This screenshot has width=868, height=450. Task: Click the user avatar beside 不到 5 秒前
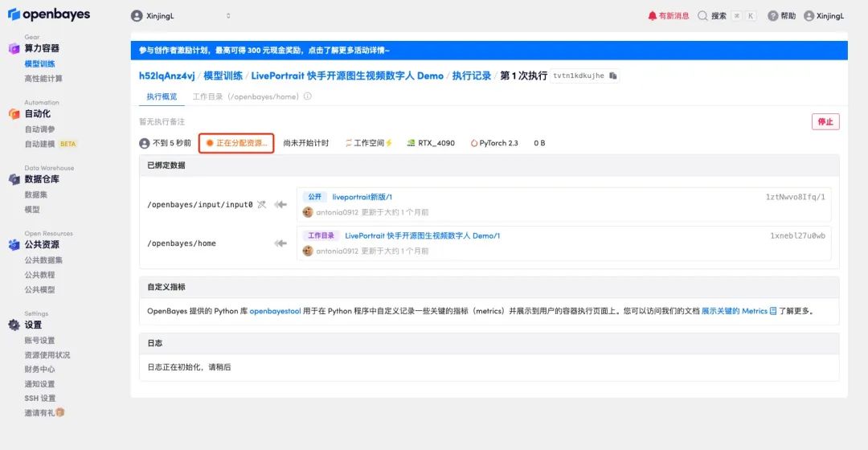[x=145, y=143]
